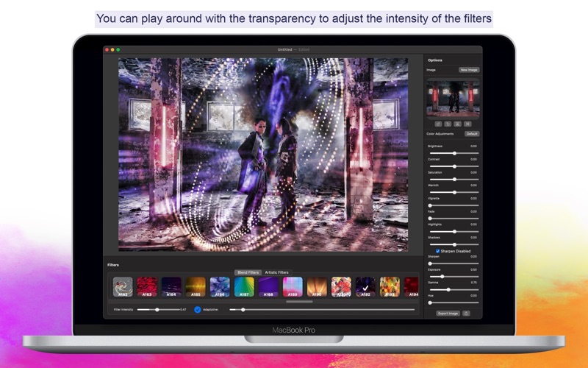588x368 pixels.
Task: Apply the red A183 blend filter
Action: (x=147, y=287)
